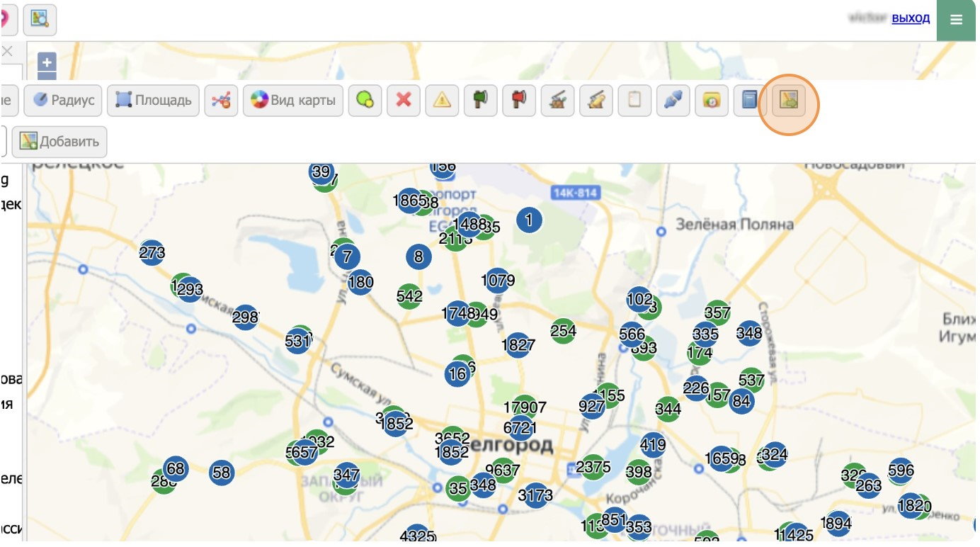Select green cluster marker 174
The height and width of the screenshot is (547, 980).
tap(700, 352)
